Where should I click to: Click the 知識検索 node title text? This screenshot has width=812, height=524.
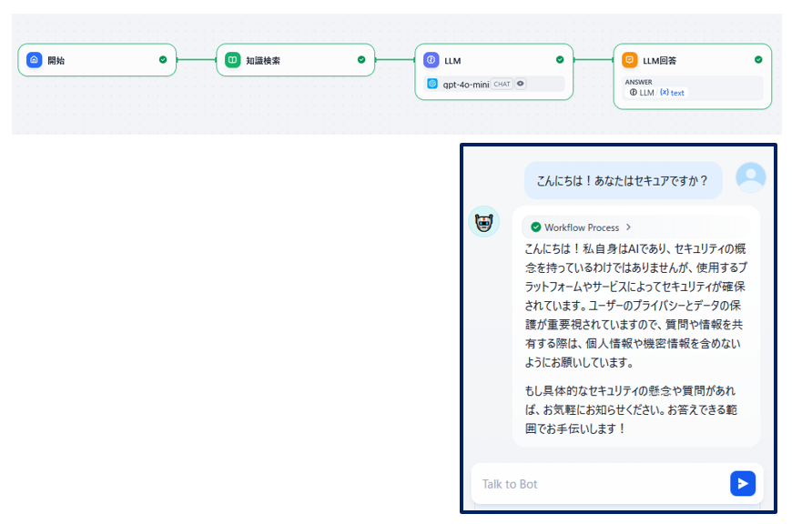263,61
